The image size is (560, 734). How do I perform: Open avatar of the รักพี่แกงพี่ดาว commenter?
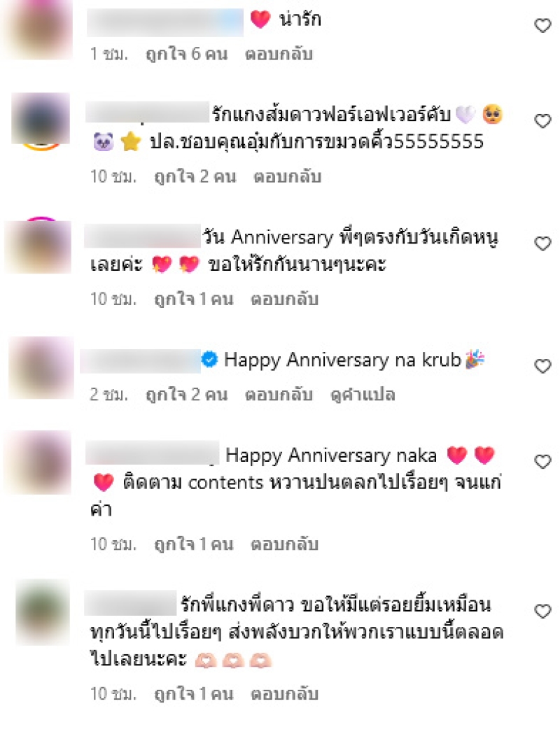tap(43, 612)
